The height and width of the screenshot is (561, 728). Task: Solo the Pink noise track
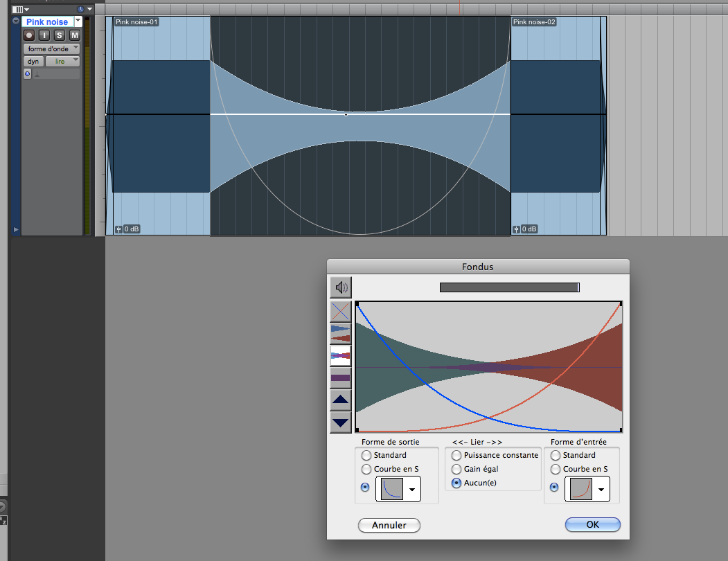60,35
